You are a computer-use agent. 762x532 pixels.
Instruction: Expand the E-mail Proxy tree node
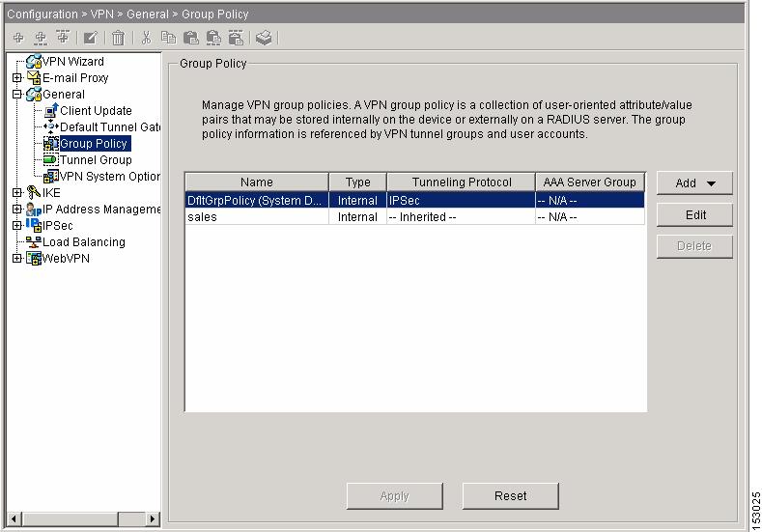[x=16, y=78]
